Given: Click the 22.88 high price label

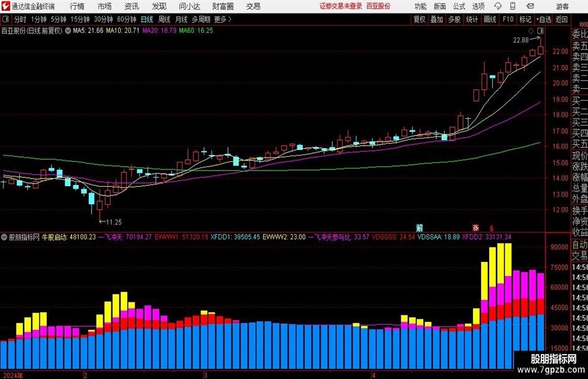Looking at the screenshot, I should point(521,40).
